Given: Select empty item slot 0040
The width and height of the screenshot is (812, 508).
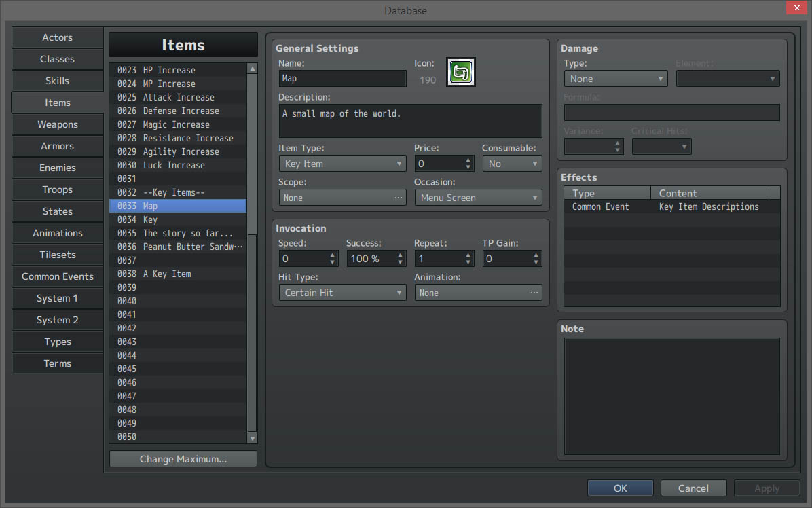Looking at the screenshot, I should (x=178, y=301).
